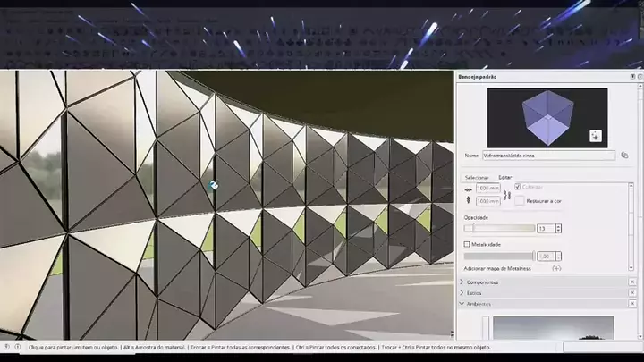The width and height of the screenshot is (644, 362).
Task: Click the texture aspect ratio lock chain icon
Action: pos(507,194)
